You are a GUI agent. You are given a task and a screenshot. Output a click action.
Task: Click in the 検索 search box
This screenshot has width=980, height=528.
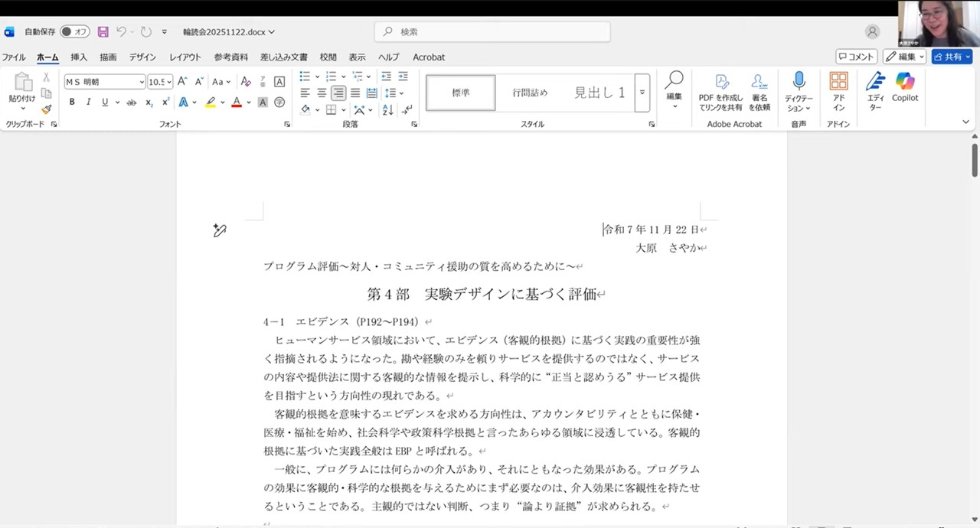pyautogui.click(x=492, y=32)
